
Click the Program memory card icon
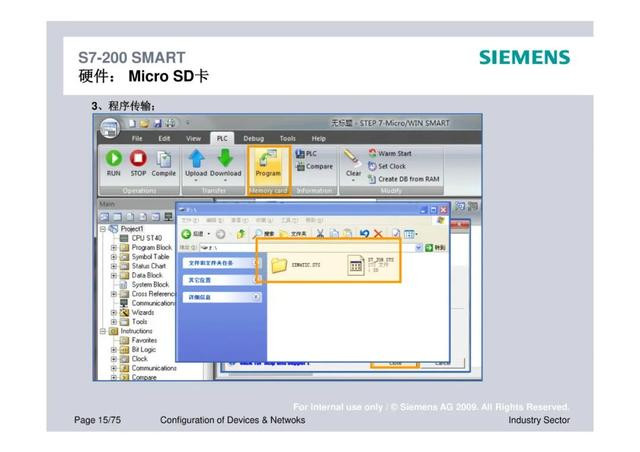[x=268, y=159]
